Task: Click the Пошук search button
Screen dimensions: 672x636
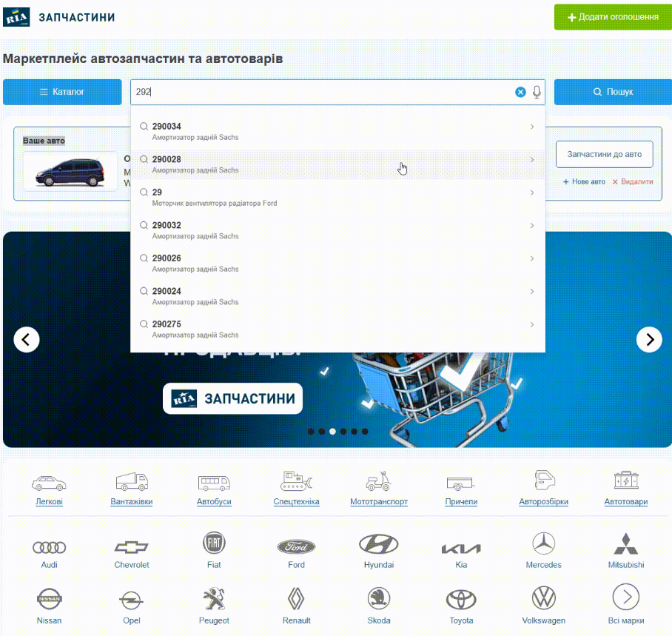Action: [x=613, y=92]
